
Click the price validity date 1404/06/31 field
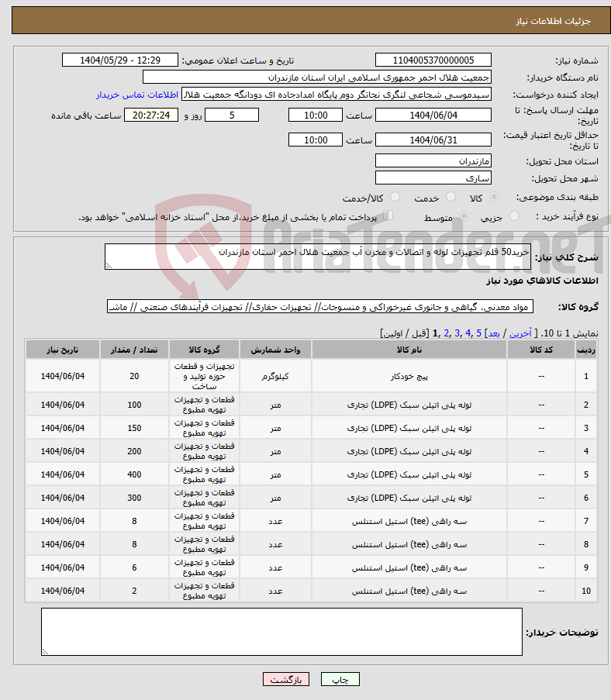(433, 140)
